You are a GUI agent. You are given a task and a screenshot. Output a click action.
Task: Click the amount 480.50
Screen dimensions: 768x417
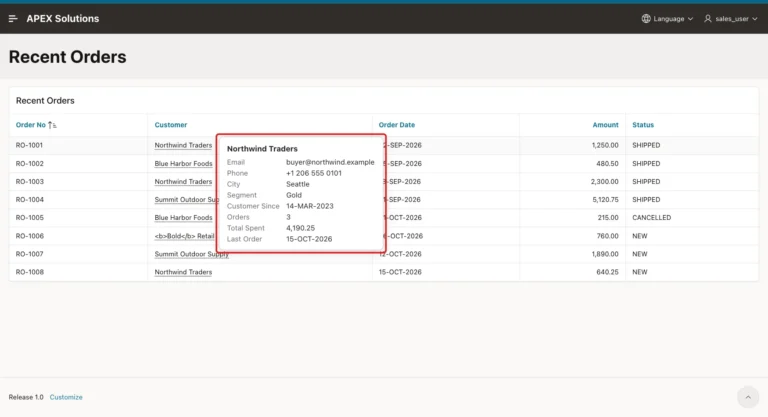coord(607,164)
